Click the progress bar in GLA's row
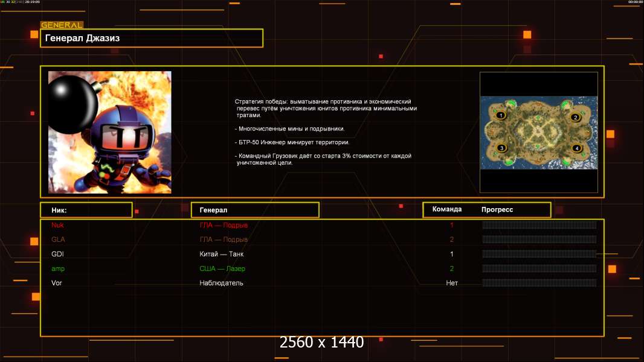The height and width of the screenshot is (362, 644). pos(539,240)
